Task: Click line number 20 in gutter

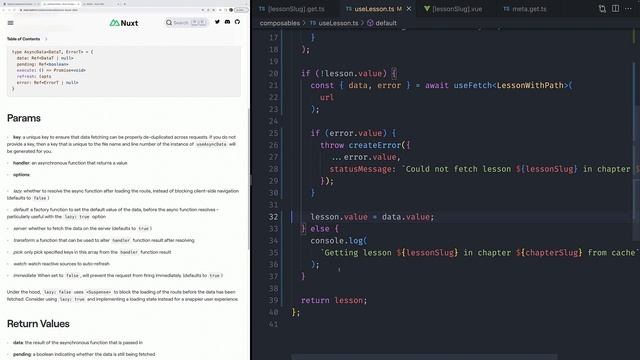Action: point(273,73)
